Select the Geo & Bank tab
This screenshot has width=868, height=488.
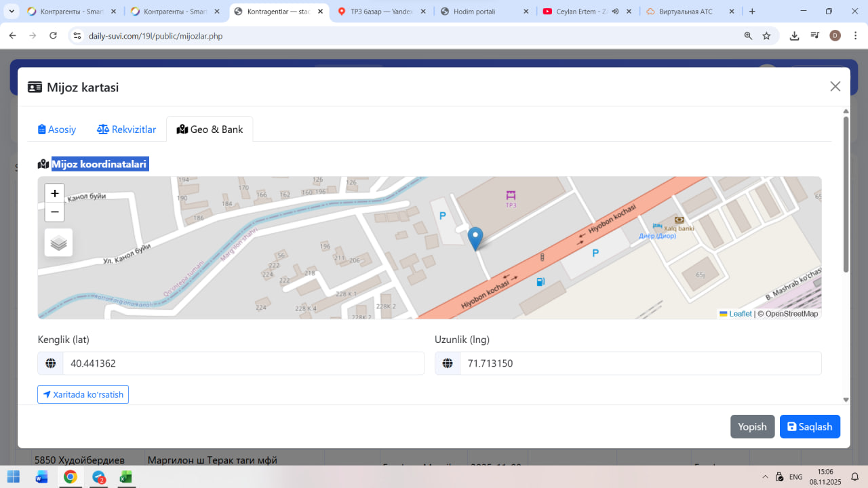pos(210,129)
